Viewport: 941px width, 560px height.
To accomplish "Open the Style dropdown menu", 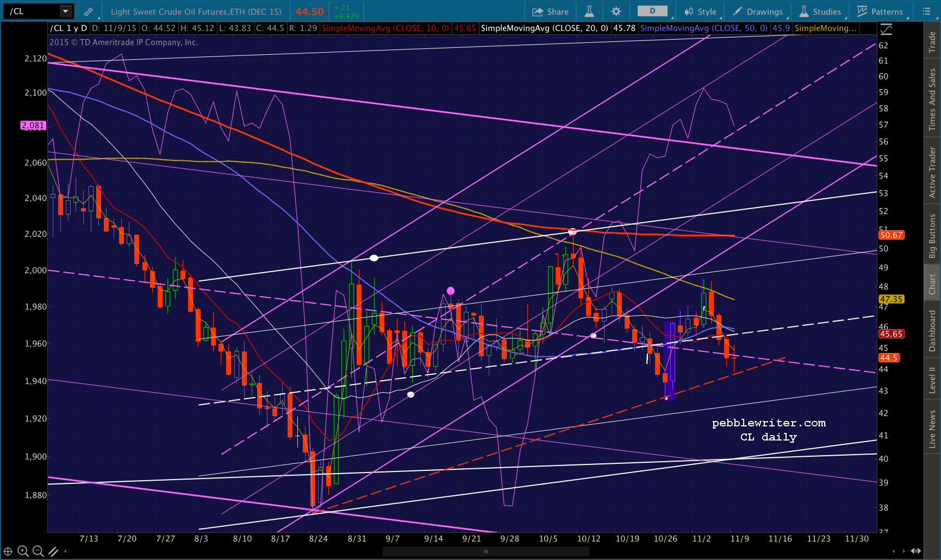I will pyautogui.click(x=701, y=11).
